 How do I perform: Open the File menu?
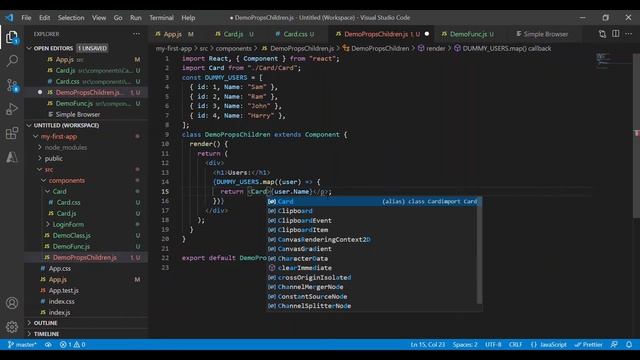click(26, 18)
